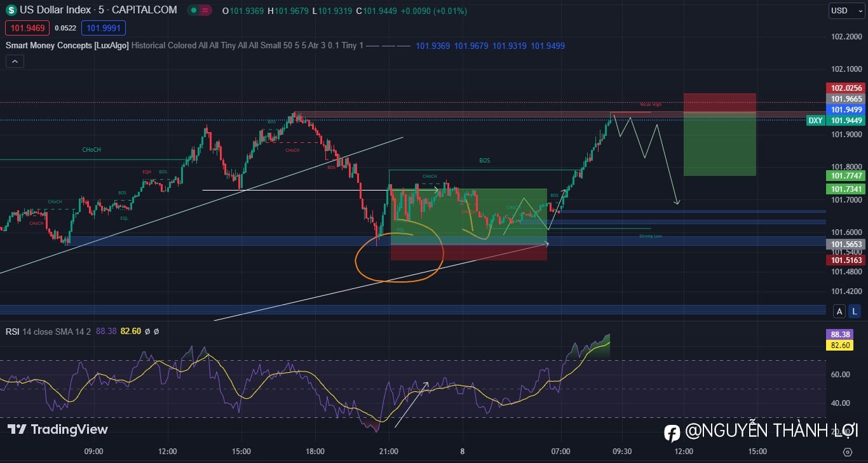Select the RSI indicator legend title

(x=13, y=332)
